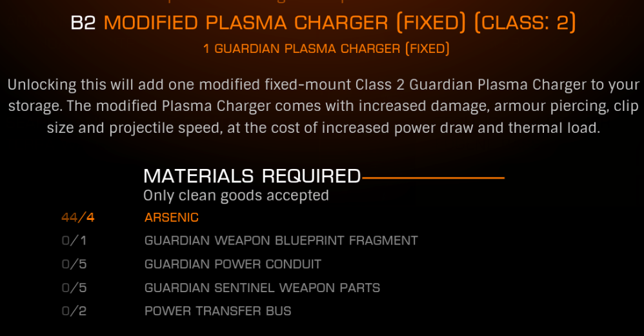The image size is (644, 336).
Task: Click the 0/5 count for Guardian Power Conduit
Action: pos(74,264)
